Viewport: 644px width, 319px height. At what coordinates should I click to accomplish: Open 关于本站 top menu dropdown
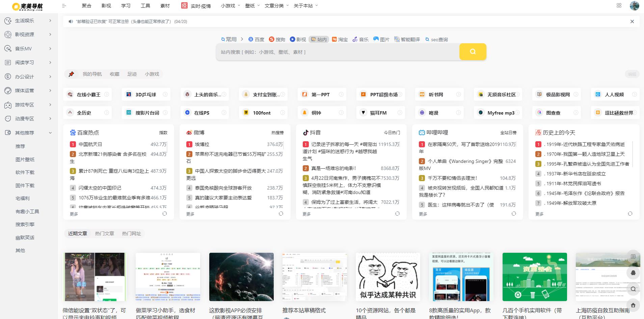pos(305,6)
